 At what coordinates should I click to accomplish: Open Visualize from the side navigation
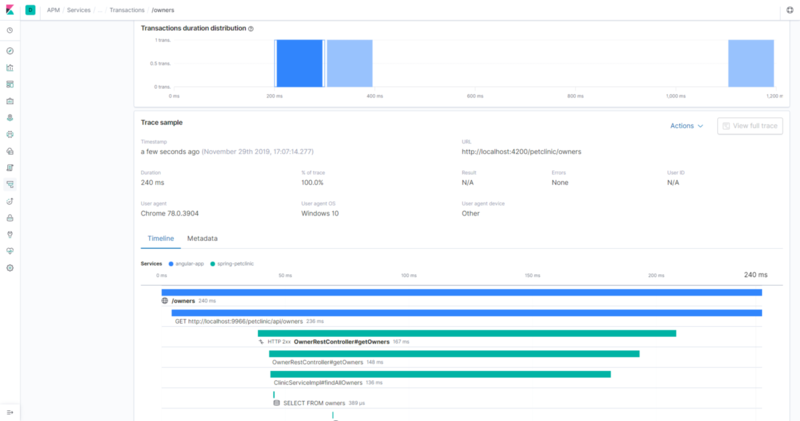pos(10,68)
